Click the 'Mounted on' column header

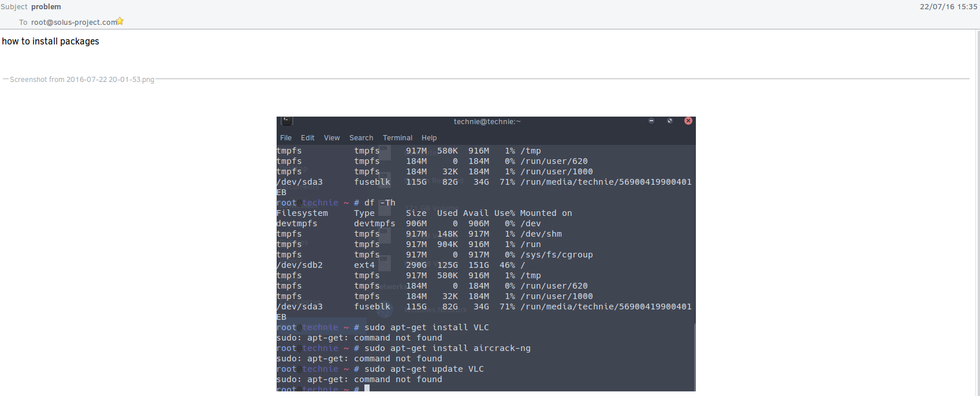[x=546, y=213]
